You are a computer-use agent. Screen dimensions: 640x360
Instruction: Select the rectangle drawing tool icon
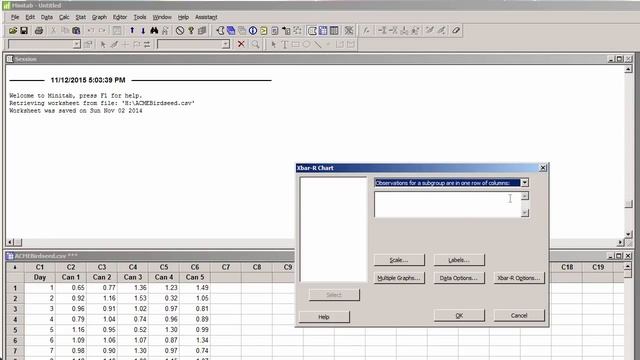coord(295,44)
